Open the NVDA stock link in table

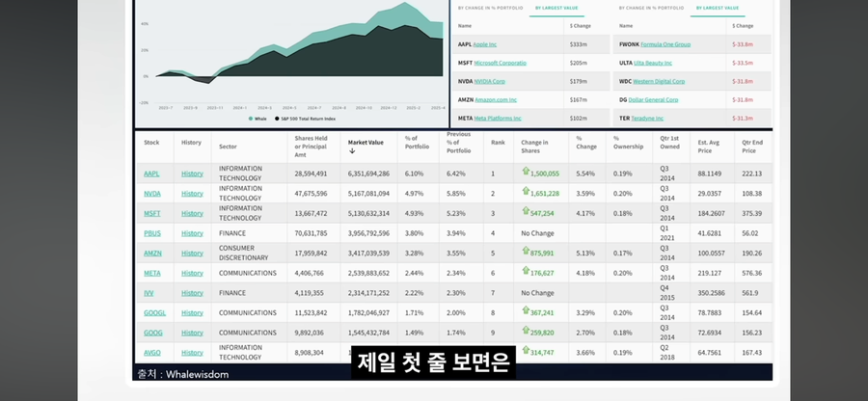coord(151,194)
